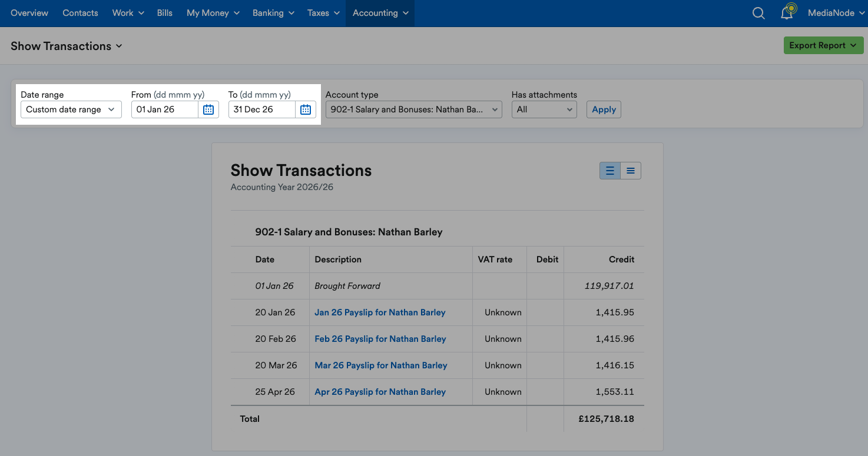This screenshot has width=868, height=456.
Task: Click the Apply filter button
Action: (604, 109)
